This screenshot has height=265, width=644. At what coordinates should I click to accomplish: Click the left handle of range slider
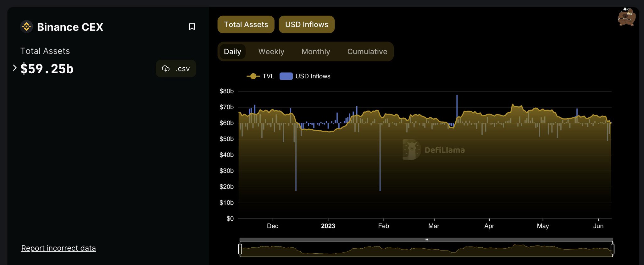click(240, 249)
